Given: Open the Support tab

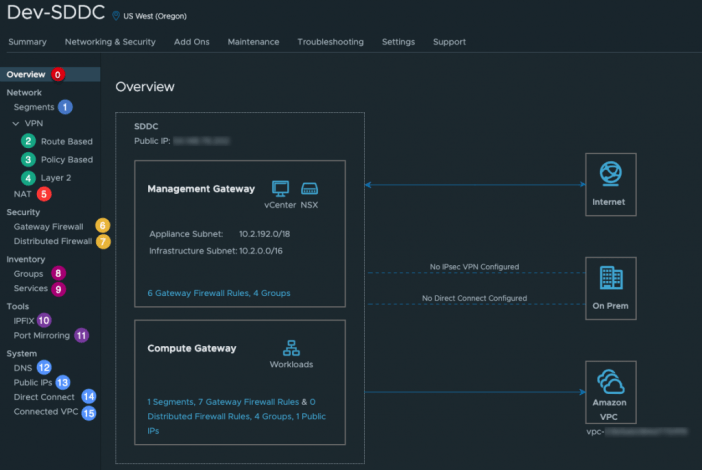Looking at the screenshot, I should coord(449,42).
